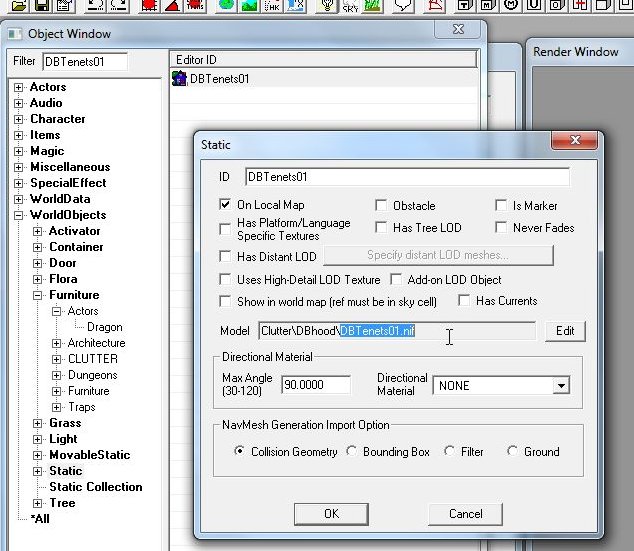
Task: Close the Static dialog window
Action: click(x=575, y=140)
